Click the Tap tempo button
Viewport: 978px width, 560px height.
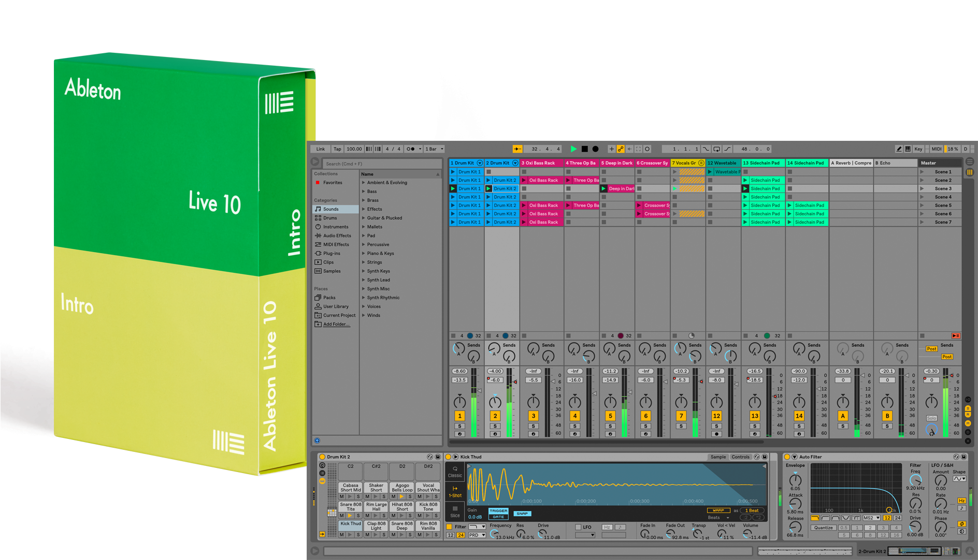(337, 149)
